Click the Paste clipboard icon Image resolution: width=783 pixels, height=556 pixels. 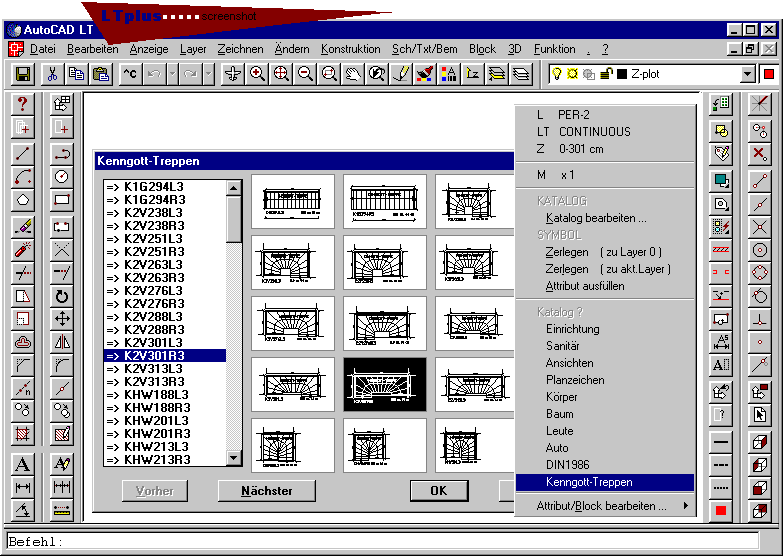coord(101,74)
